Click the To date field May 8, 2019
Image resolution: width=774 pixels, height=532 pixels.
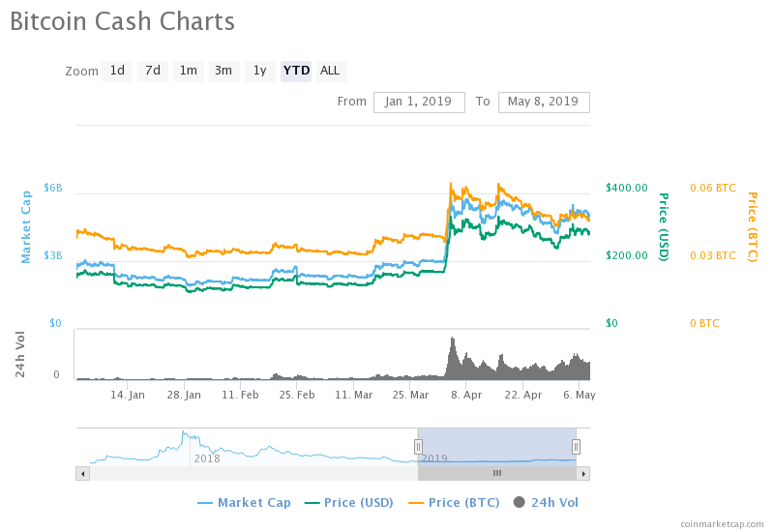click(x=544, y=103)
